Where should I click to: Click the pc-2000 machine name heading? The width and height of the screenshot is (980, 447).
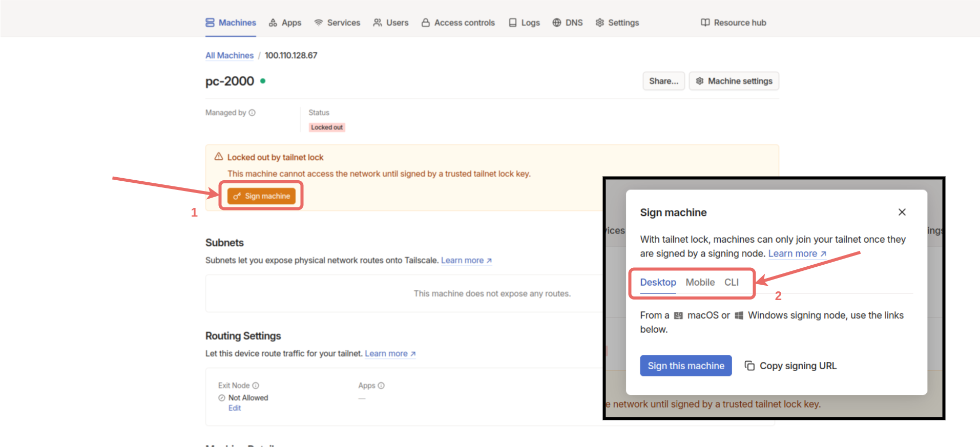coord(230,81)
